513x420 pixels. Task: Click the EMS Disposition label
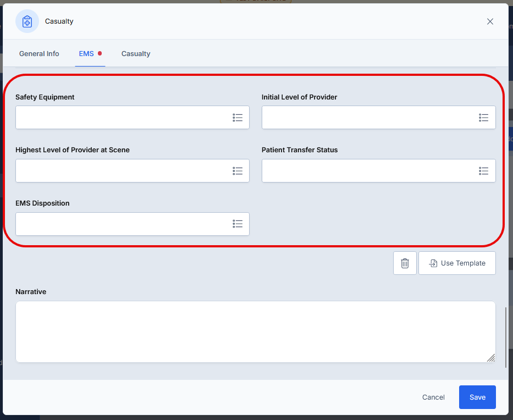click(42, 203)
